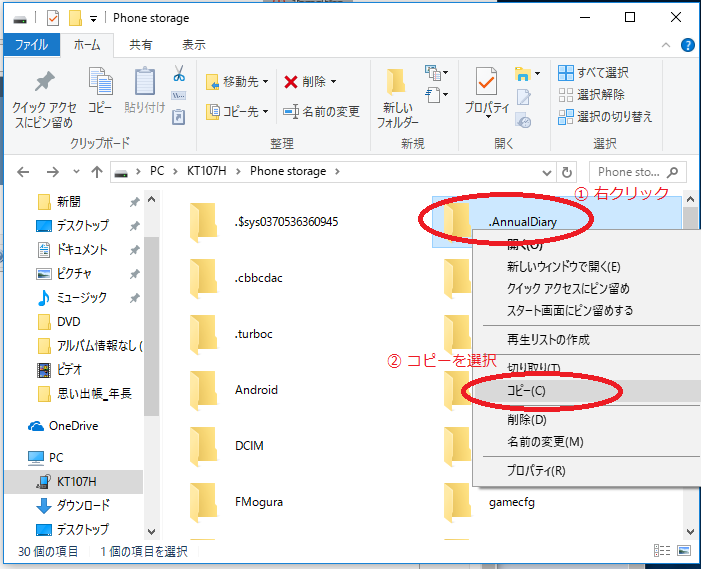Viewport: 701px width, 569px height.
Task: Open the 移動先 (Move to) dropdown
Action: (239, 81)
